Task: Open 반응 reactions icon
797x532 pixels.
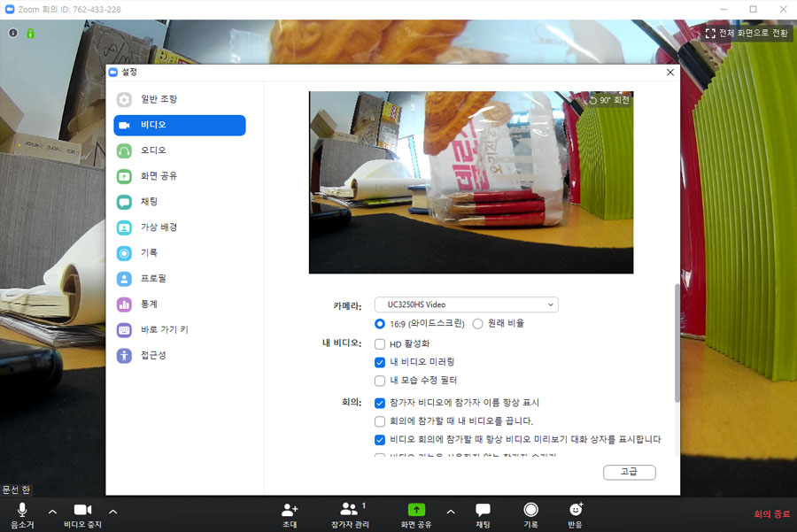Action: (576, 509)
